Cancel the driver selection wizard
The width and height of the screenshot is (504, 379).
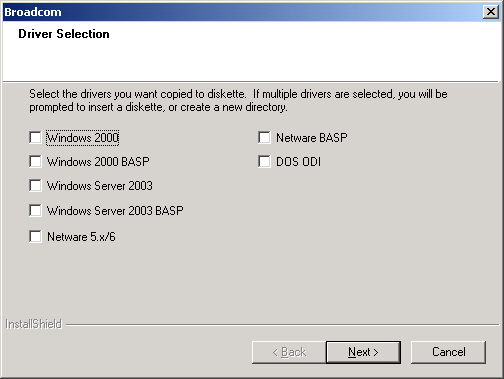pyautogui.click(x=448, y=352)
